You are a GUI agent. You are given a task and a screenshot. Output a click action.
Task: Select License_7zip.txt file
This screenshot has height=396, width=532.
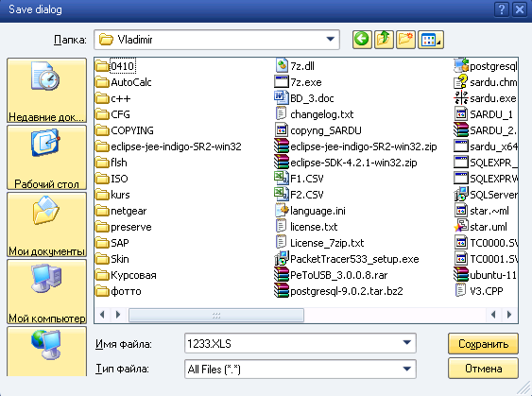tap(319, 243)
